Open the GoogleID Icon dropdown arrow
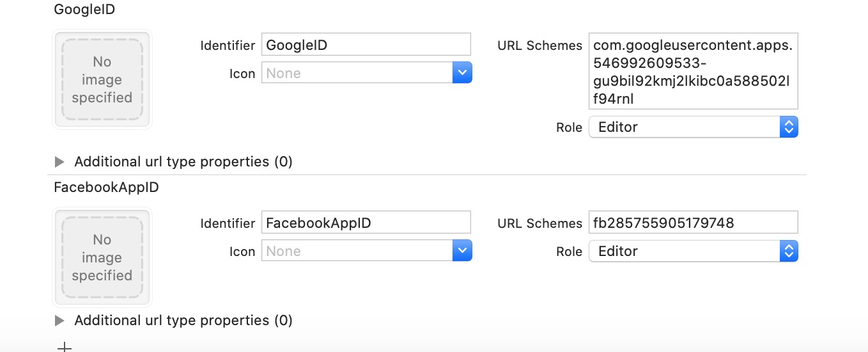Image resolution: width=868 pixels, height=352 pixels. [461, 73]
